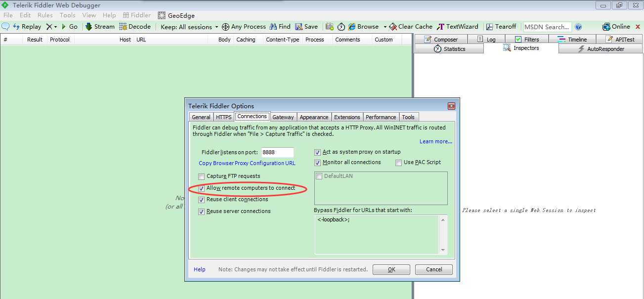Toggle Reuse client connections checkbox

(x=201, y=200)
